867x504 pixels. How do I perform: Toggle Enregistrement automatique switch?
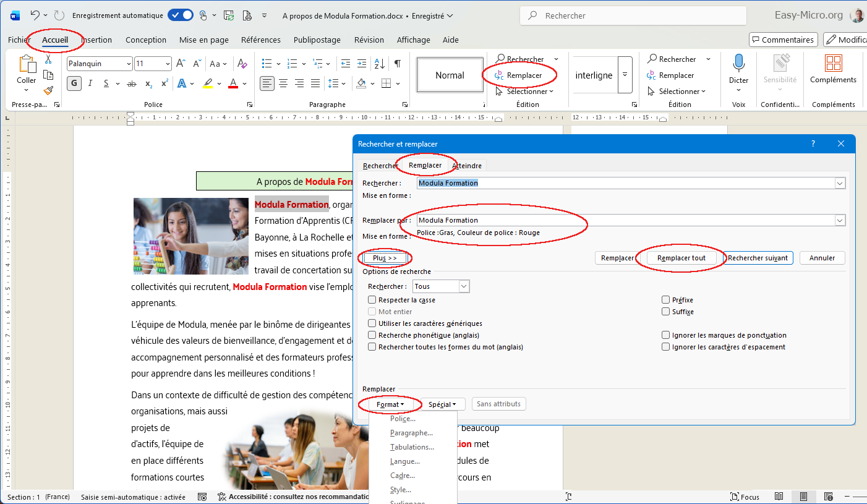click(x=180, y=15)
